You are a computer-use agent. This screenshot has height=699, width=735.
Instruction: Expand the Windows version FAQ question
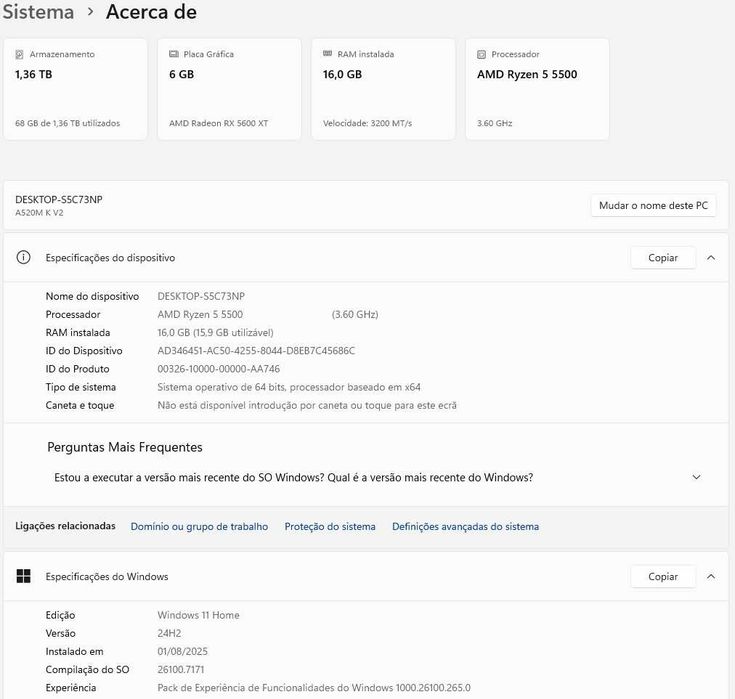click(x=696, y=477)
